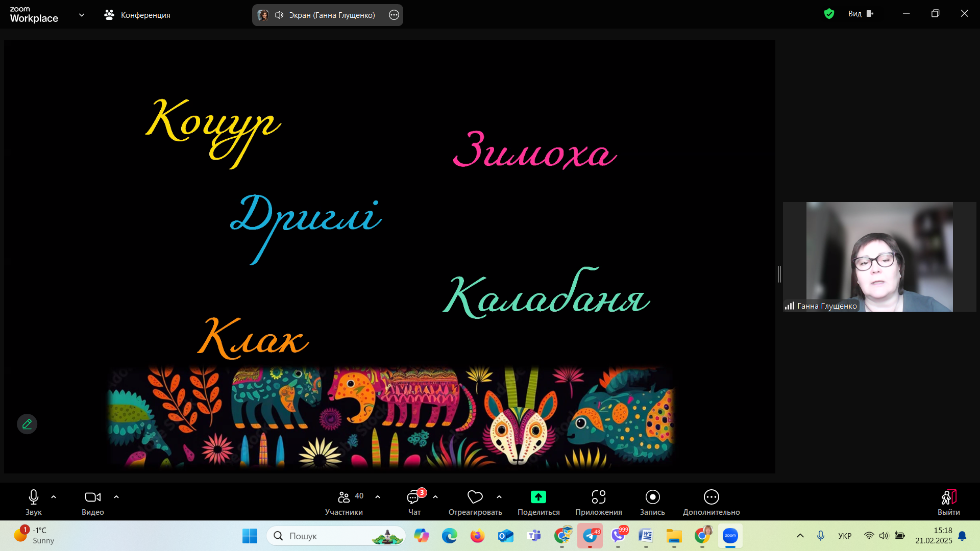
Task: Open shared screen options ellipsis button
Action: click(x=394, y=15)
